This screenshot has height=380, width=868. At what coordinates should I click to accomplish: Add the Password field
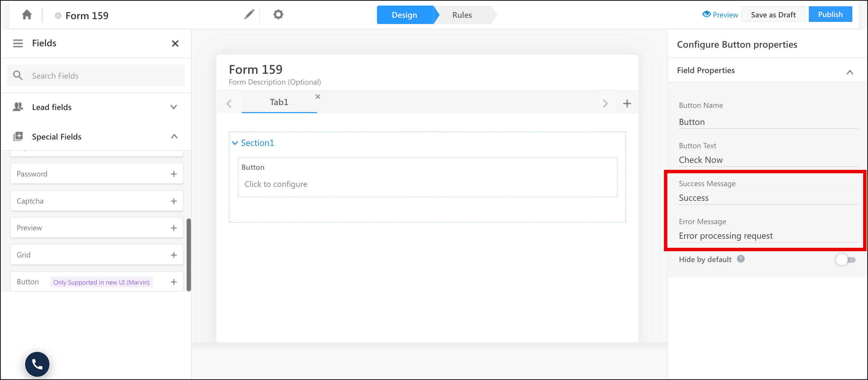174,174
